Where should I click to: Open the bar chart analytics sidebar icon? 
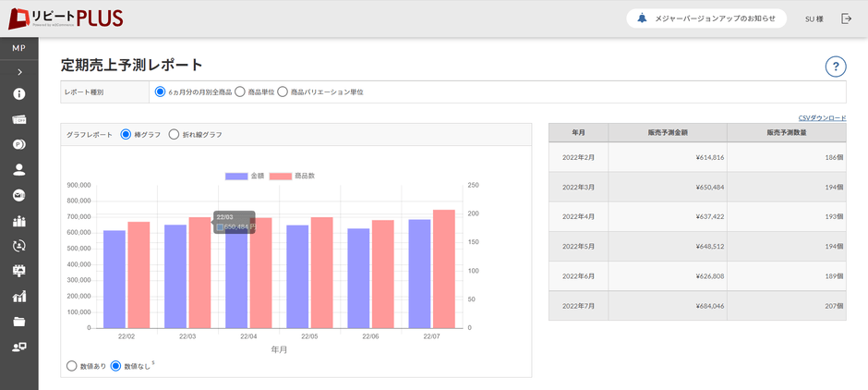coord(18,297)
